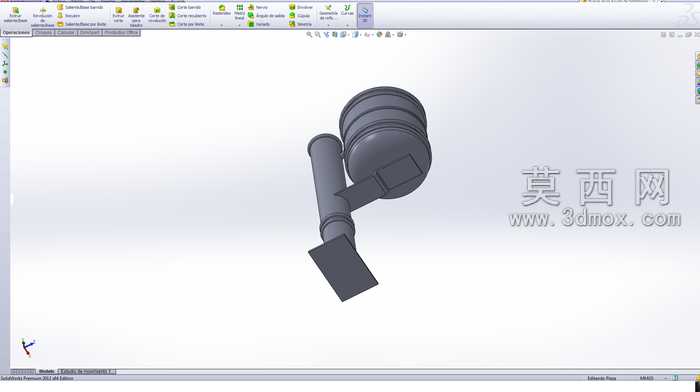700x392 pixels.
Task: Open DisplayManager icon in left panel
Action: (x=5, y=81)
